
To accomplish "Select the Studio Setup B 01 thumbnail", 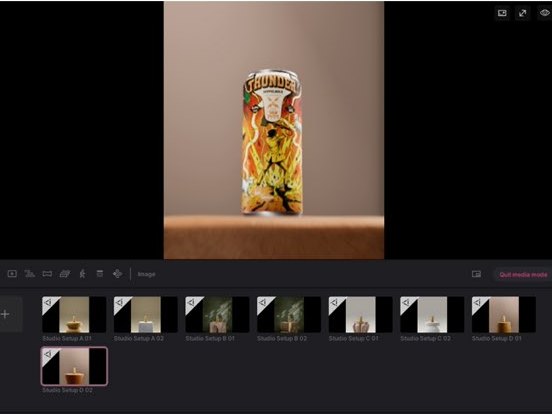I will point(217,314).
